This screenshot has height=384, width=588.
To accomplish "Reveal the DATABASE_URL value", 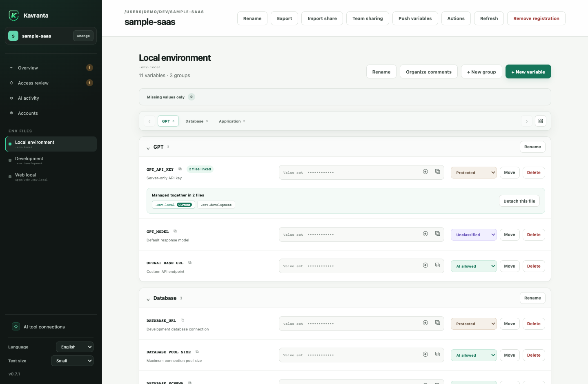I will pos(425,323).
